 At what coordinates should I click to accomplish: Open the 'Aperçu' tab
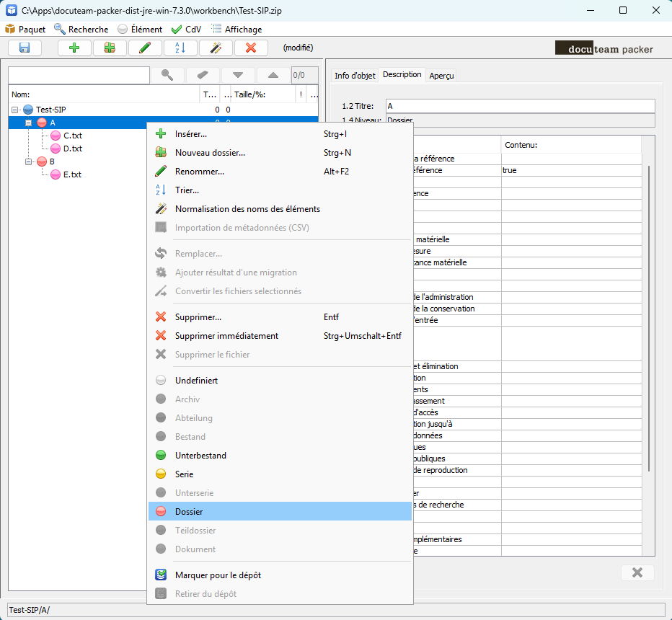(x=441, y=76)
